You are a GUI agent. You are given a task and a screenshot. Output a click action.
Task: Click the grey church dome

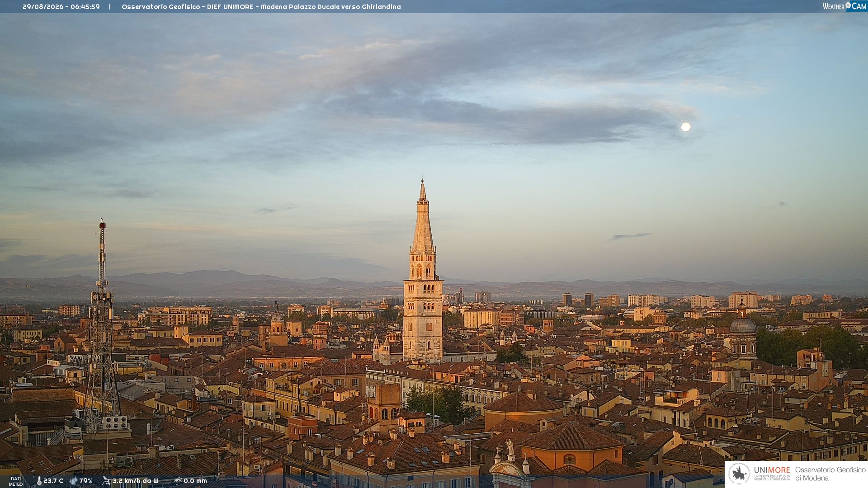(x=743, y=325)
